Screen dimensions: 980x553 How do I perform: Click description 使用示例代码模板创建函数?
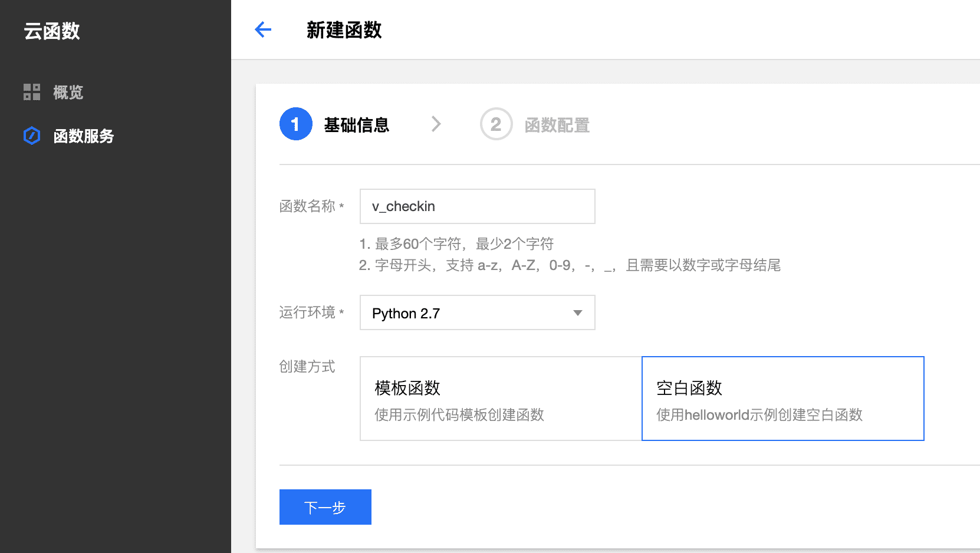coord(459,415)
